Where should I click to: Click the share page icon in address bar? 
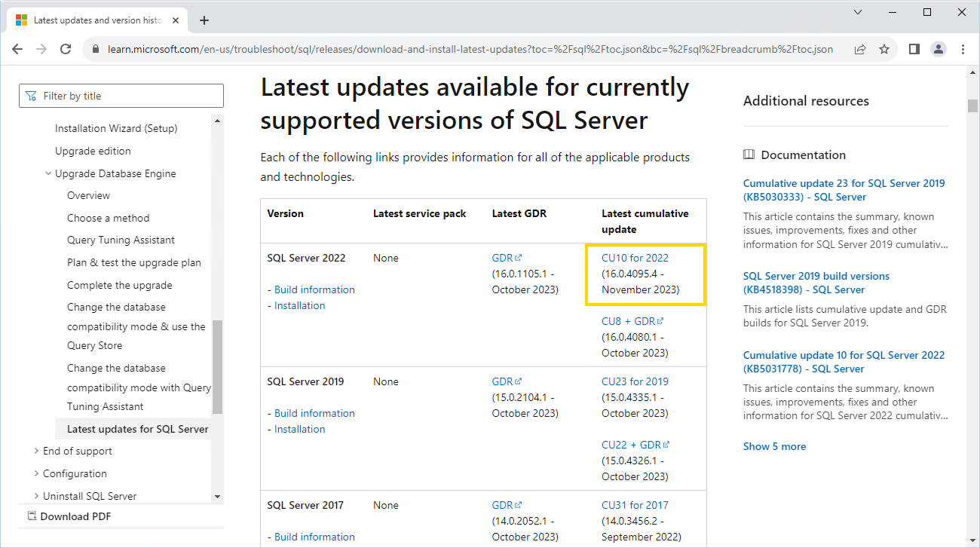[x=860, y=49]
